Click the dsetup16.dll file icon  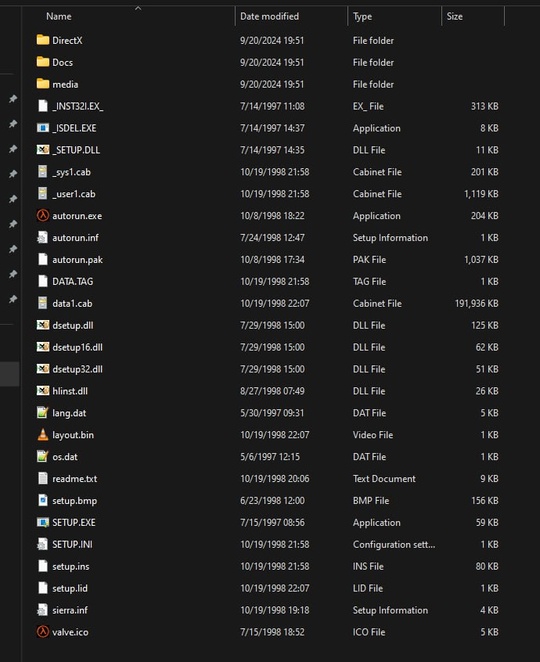click(43, 347)
